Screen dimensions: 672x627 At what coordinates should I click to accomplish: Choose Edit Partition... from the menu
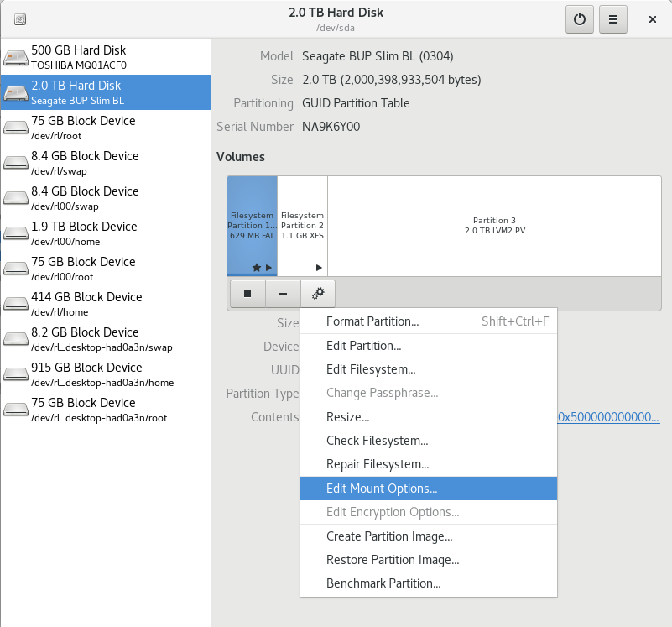point(429,346)
